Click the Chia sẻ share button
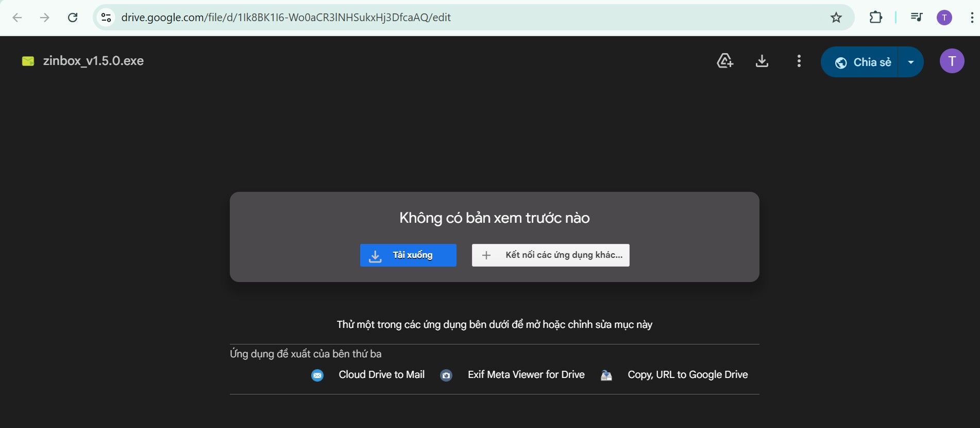The image size is (980, 428). pyautogui.click(x=863, y=62)
